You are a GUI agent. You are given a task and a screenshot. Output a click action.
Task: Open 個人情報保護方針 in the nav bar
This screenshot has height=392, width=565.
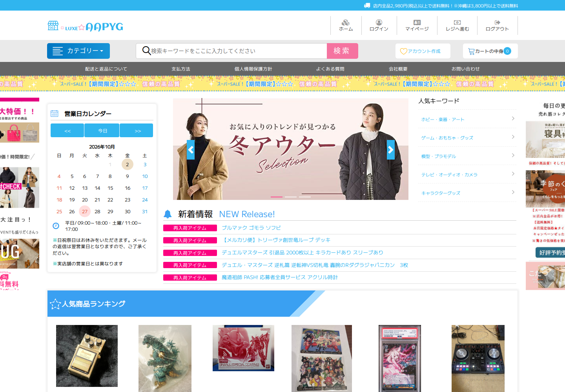(x=253, y=69)
